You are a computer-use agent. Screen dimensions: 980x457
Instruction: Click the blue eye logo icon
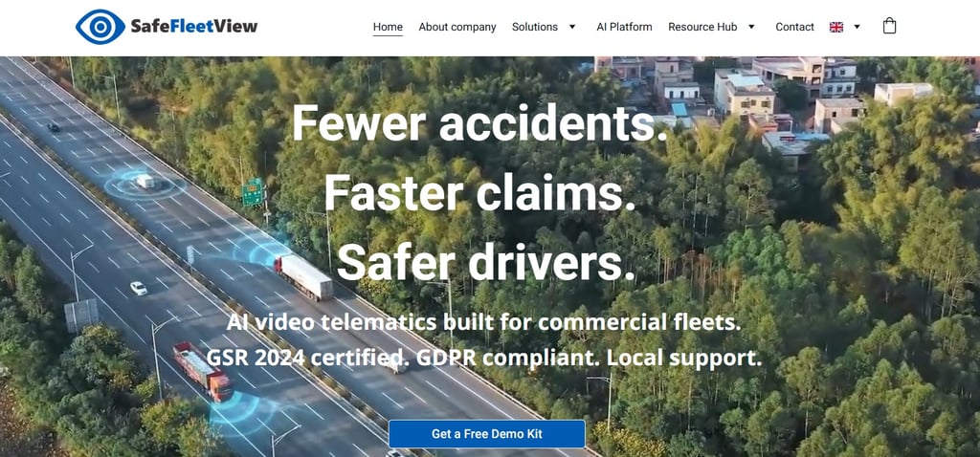coord(100,27)
